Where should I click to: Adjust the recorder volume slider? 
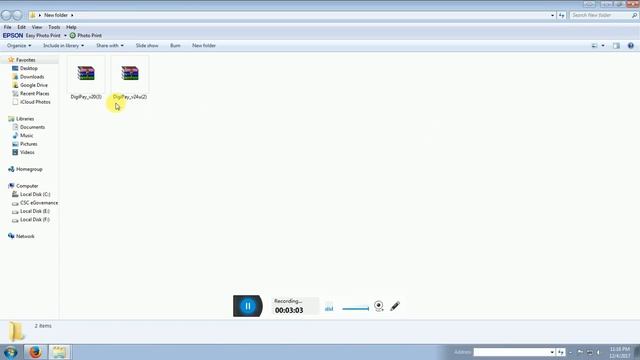356,309
